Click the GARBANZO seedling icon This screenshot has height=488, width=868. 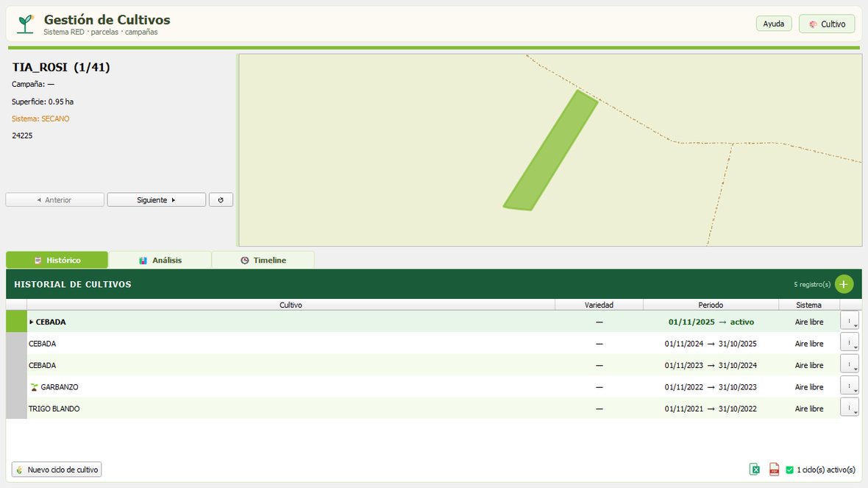click(x=34, y=387)
